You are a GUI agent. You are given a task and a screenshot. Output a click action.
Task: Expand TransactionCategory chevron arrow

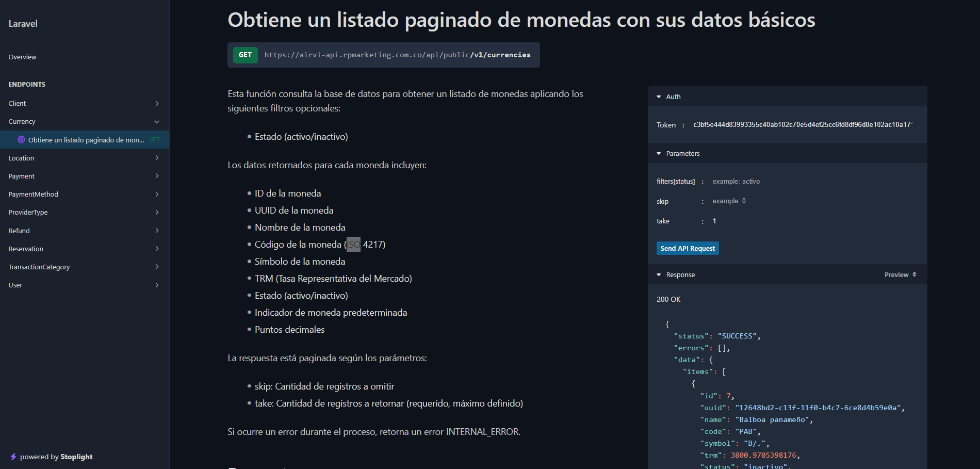pos(157,267)
